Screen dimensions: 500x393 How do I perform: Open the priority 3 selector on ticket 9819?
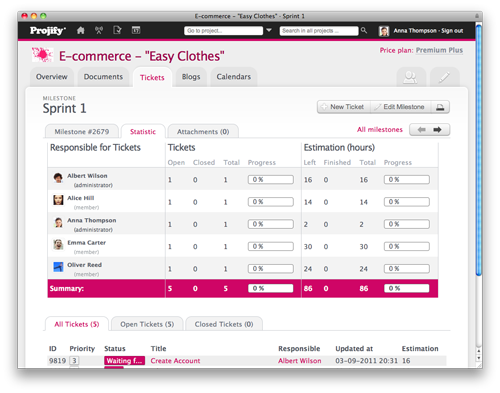tap(74, 361)
